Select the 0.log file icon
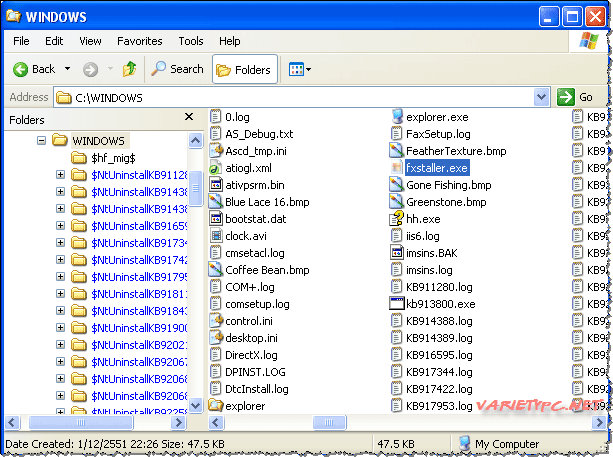This screenshot has width=613, height=457. (215, 116)
